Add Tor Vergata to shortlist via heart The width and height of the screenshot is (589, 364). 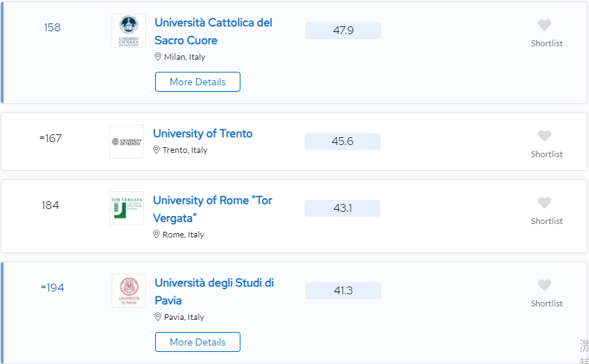pyautogui.click(x=544, y=203)
